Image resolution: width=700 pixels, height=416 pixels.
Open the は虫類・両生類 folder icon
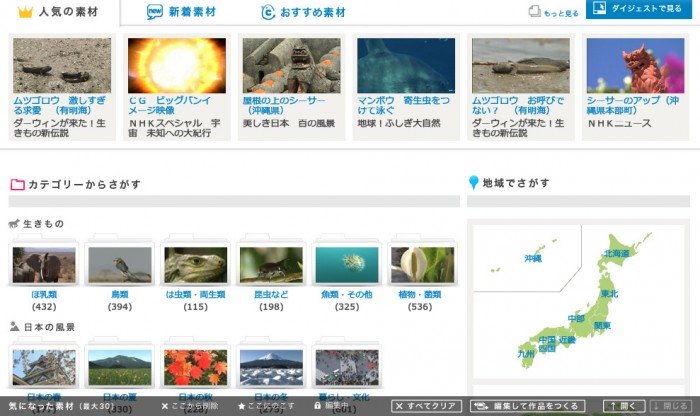point(195,265)
